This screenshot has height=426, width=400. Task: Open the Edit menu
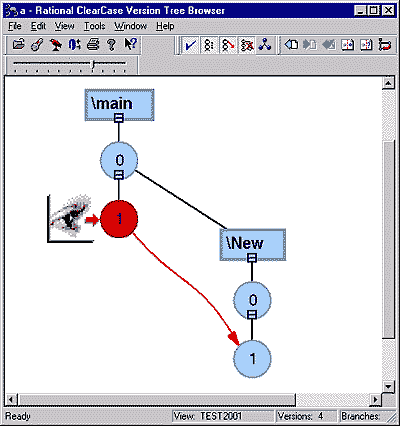point(38,26)
